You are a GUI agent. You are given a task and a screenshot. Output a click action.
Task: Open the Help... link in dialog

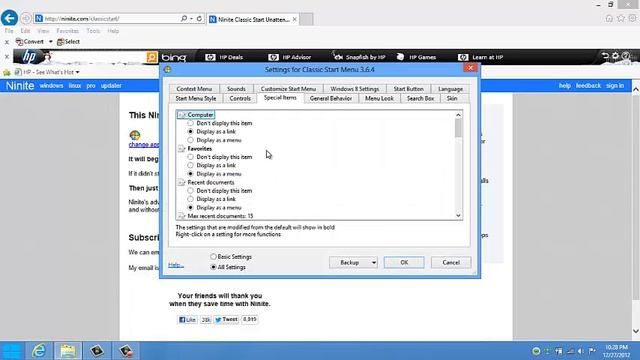coord(176,265)
